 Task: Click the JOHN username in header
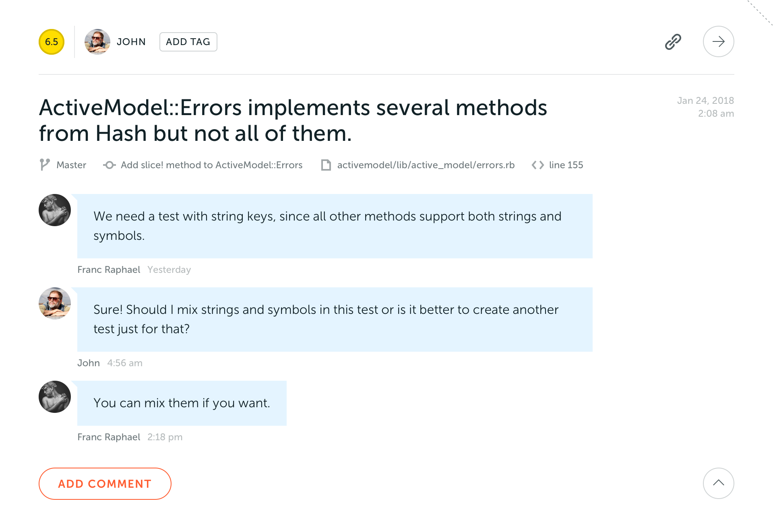(131, 42)
